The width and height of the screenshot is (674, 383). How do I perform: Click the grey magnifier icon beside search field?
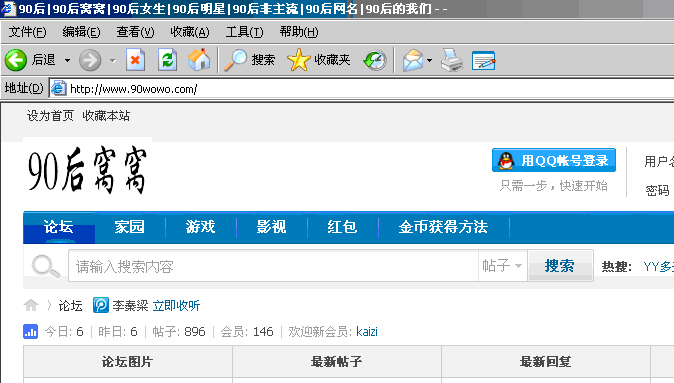pos(46,267)
